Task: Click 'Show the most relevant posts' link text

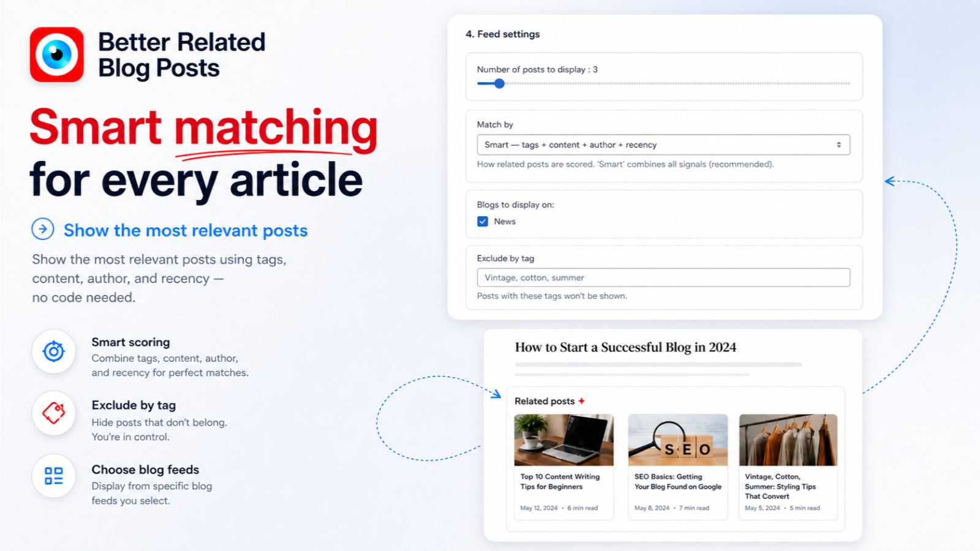Action: click(x=186, y=230)
